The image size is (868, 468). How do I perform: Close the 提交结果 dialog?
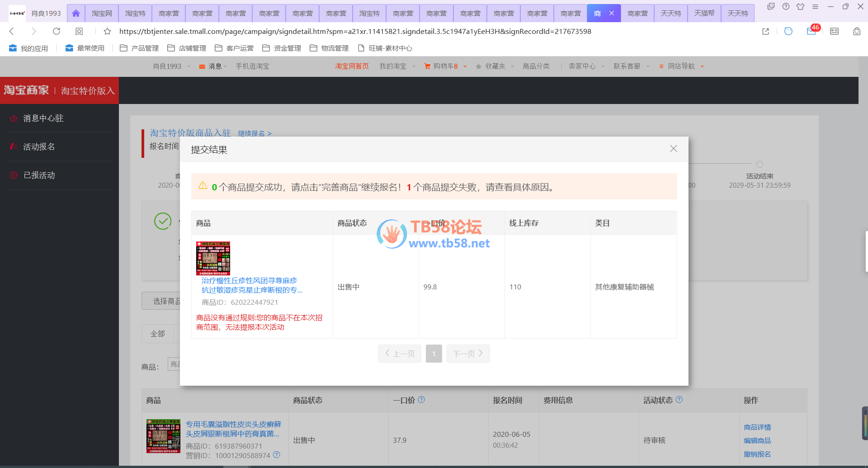pos(673,149)
